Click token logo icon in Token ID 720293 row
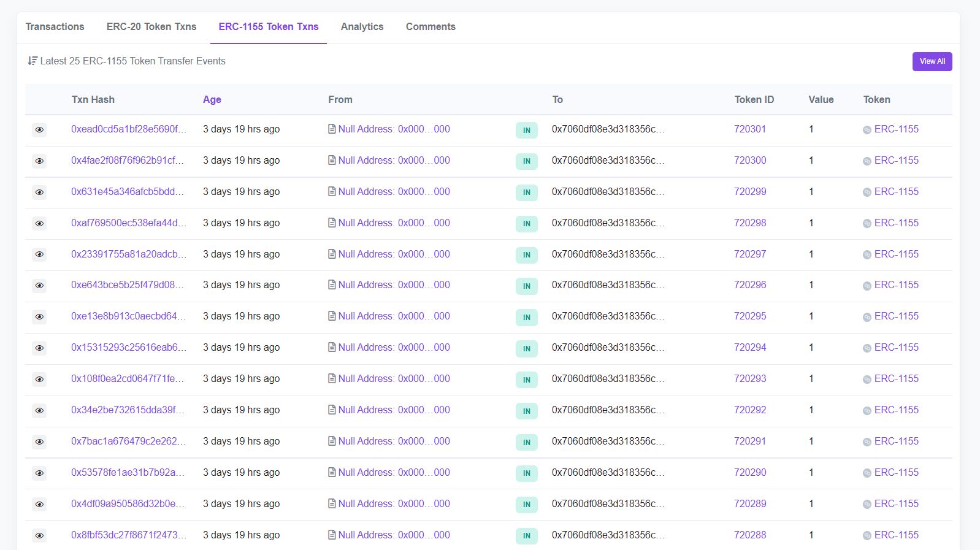980x550 pixels. coord(867,380)
